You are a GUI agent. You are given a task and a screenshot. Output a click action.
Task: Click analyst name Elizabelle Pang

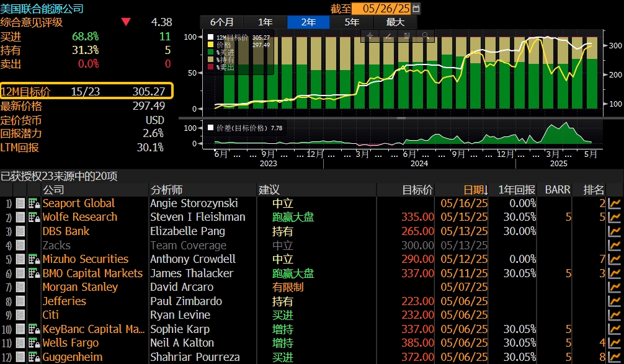187,231
